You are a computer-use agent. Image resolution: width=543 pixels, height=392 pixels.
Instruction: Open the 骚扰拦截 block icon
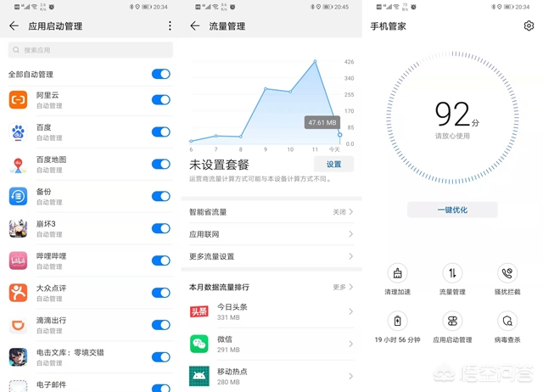[x=509, y=274]
